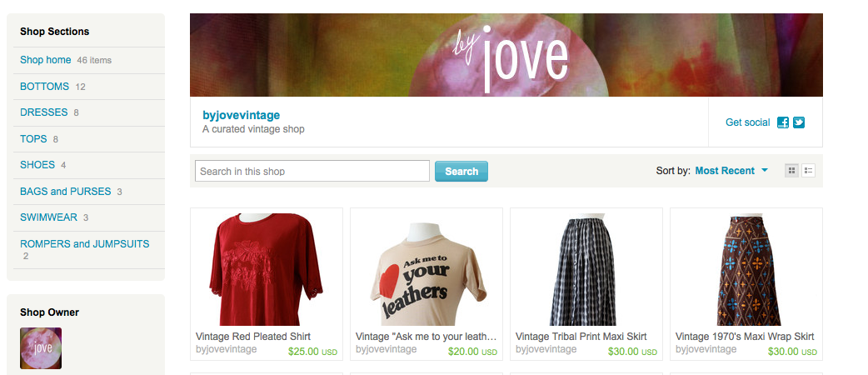Switch to grid view icon

(x=791, y=171)
